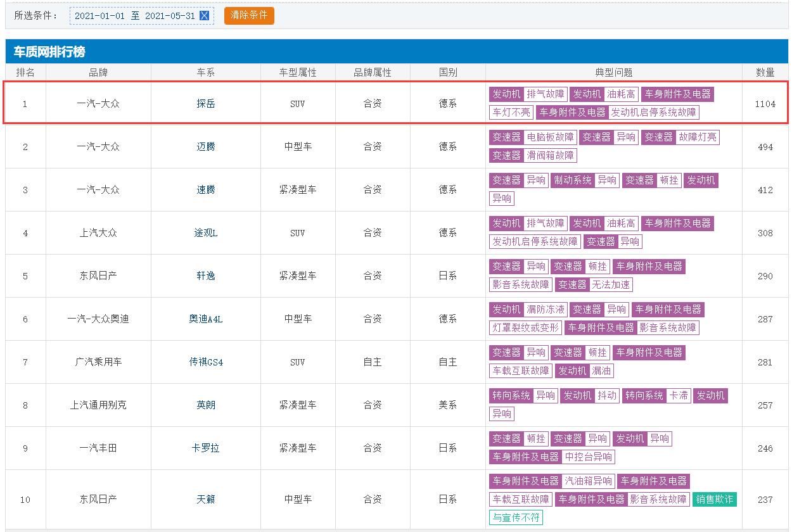Viewport: 792px width, 532px height.
Task: Select the complaint count 308
Action: tap(765, 233)
